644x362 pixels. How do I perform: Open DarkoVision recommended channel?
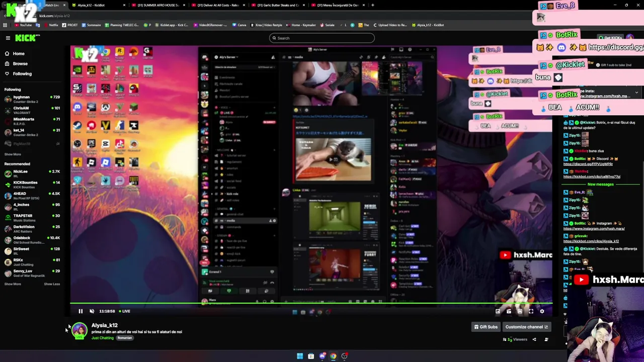(31, 228)
